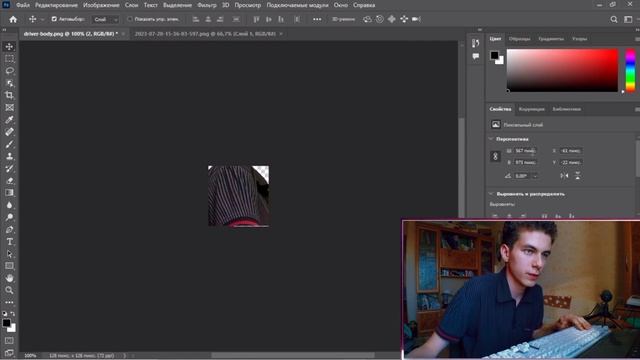This screenshot has height=360, width=640.
Task: Click the rainbow hue slider strip
Action: tap(631, 70)
